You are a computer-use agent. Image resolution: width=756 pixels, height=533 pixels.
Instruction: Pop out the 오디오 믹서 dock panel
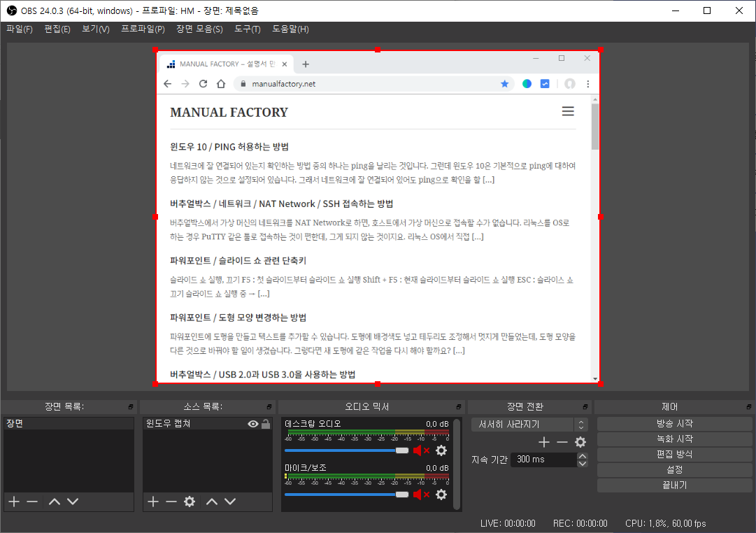[459, 406]
